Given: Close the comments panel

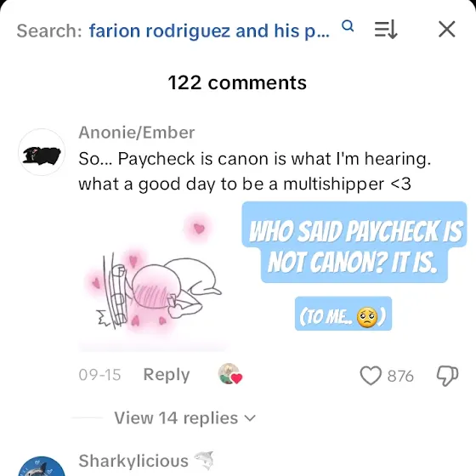Looking at the screenshot, I should [447, 30].
